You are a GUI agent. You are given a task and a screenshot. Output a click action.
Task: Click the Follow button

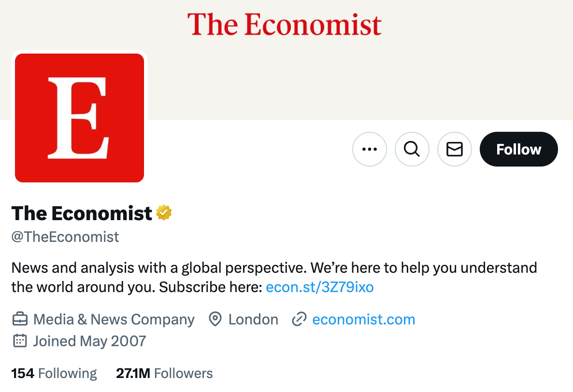[518, 149]
